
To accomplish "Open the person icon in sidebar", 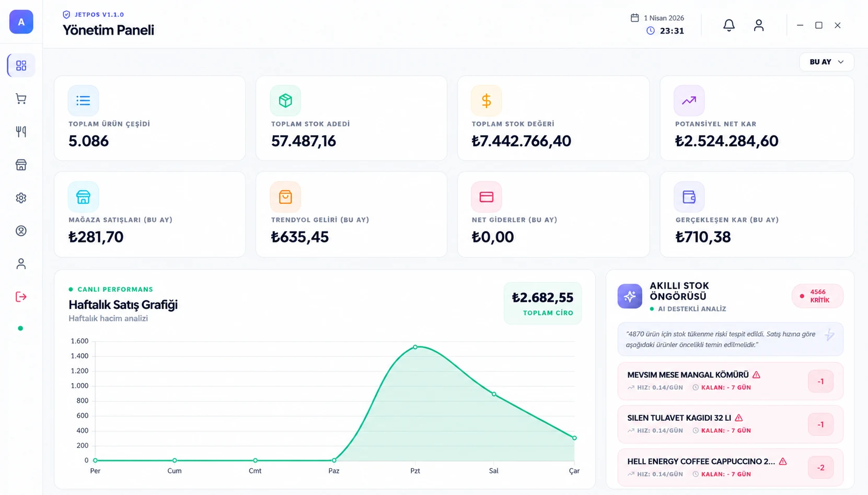I will click(x=21, y=263).
